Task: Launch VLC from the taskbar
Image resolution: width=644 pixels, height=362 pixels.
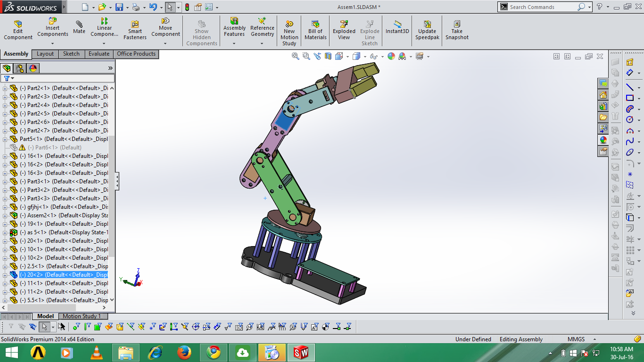Action: point(96,353)
